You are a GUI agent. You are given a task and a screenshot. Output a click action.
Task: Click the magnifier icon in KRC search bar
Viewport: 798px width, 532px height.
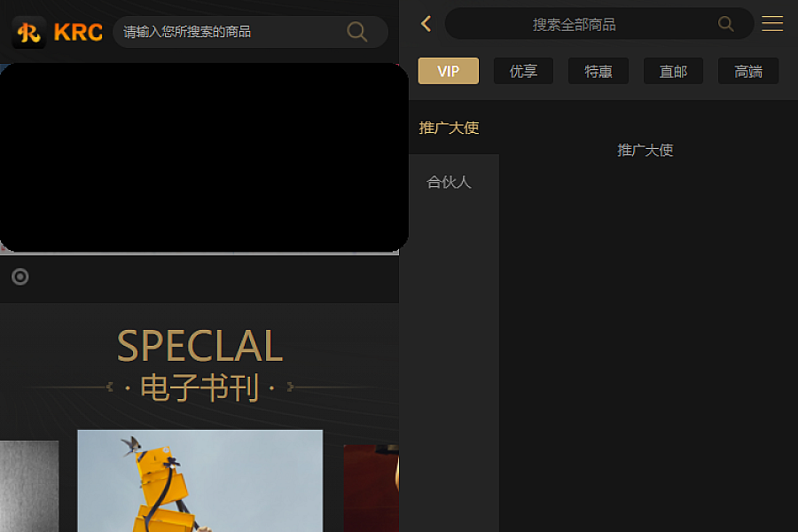pos(356,32)
